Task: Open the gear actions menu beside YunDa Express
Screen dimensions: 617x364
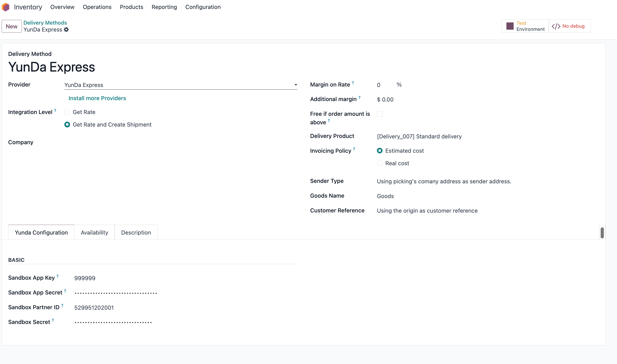Action: [x=66, y=30]
